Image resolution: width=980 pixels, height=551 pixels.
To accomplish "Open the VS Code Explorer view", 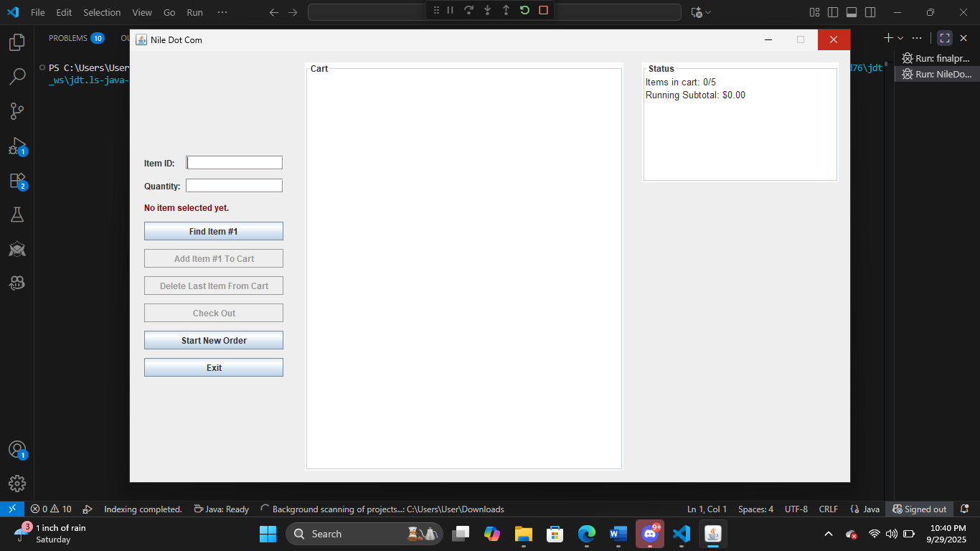I will 17,43.
